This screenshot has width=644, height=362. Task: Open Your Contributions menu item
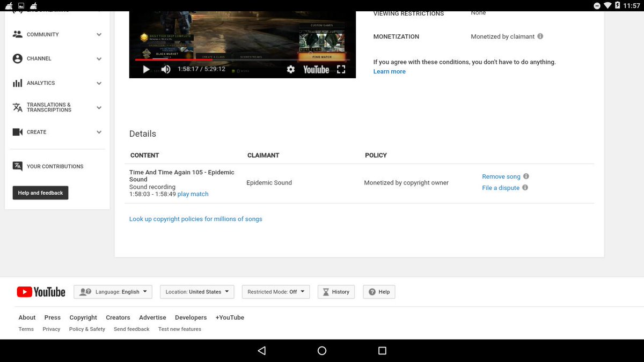coord(57,166)
